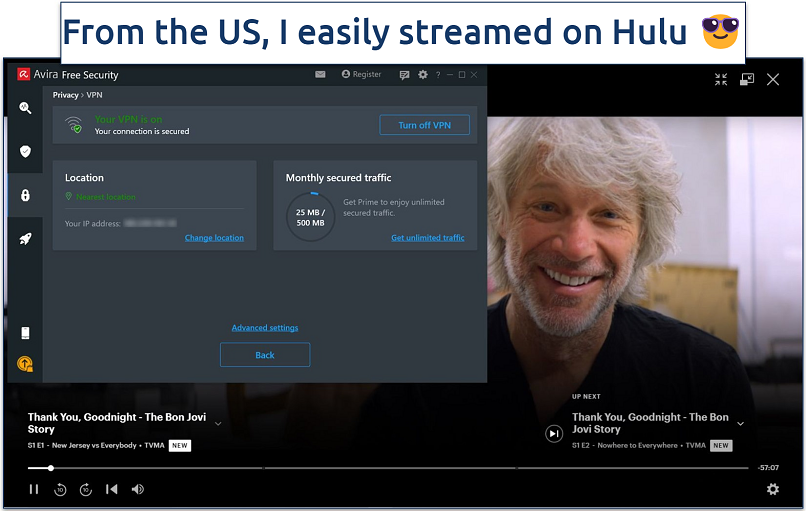Screen dimensions: 806x511
Task: Click the orange upgrade icon in sidebar
Action: 25,364
